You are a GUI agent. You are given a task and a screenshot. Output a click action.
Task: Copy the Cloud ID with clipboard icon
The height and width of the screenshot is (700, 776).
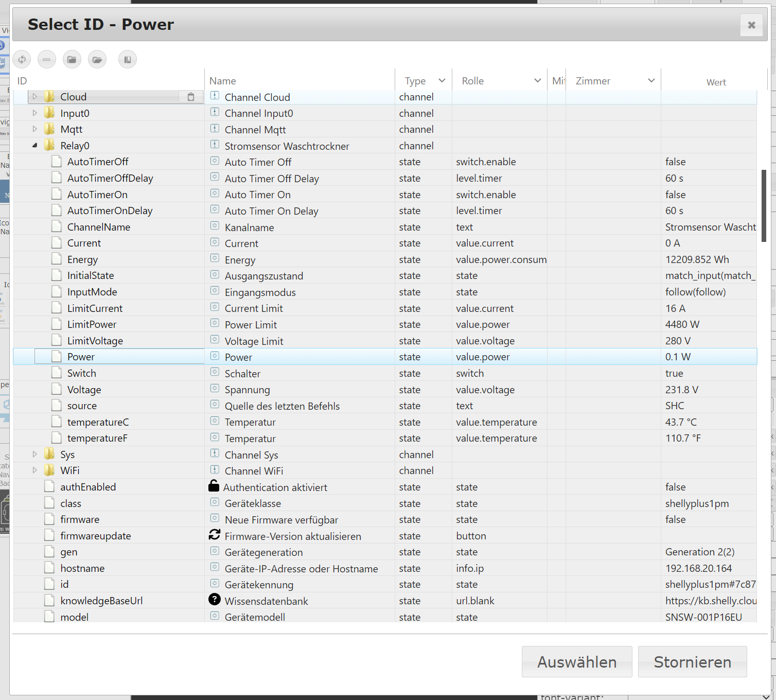[191, 97]
